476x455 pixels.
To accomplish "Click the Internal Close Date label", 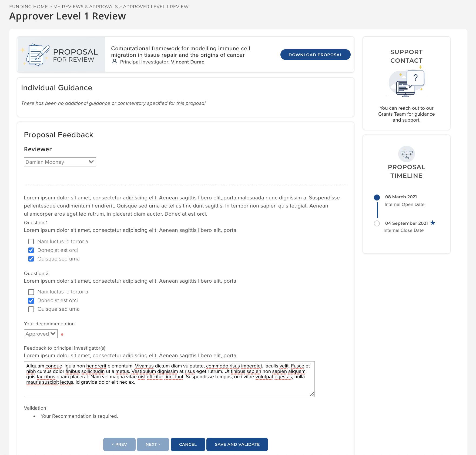I will tap(404, 230).
